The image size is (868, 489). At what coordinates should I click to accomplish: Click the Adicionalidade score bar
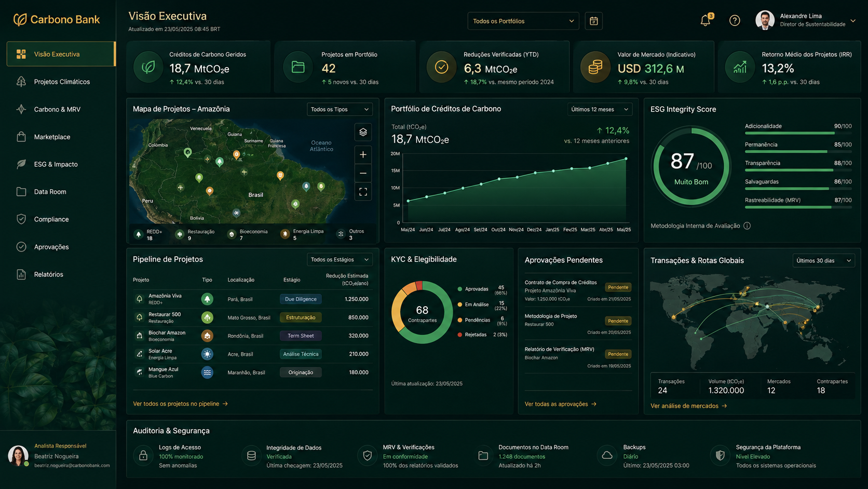point(798,134)
